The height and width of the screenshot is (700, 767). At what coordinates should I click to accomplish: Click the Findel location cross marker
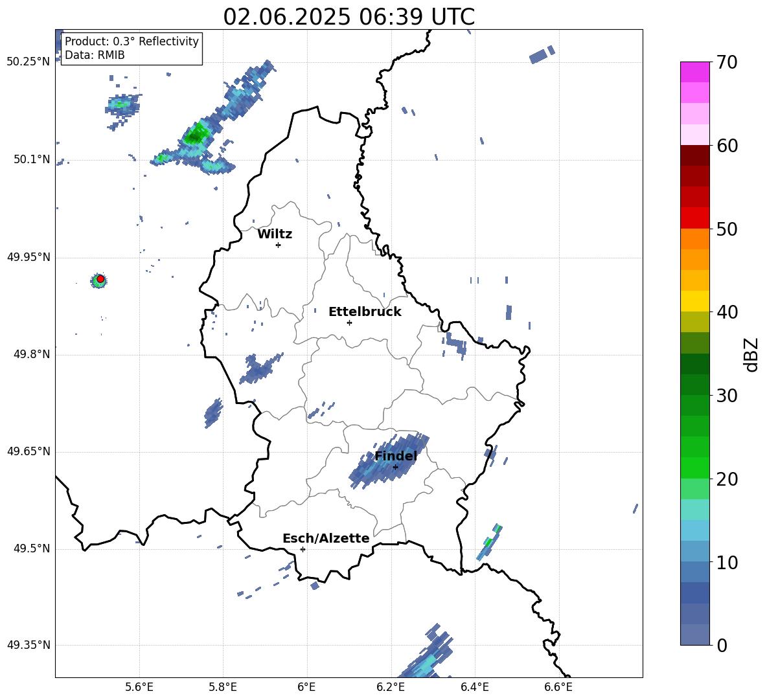395,467
